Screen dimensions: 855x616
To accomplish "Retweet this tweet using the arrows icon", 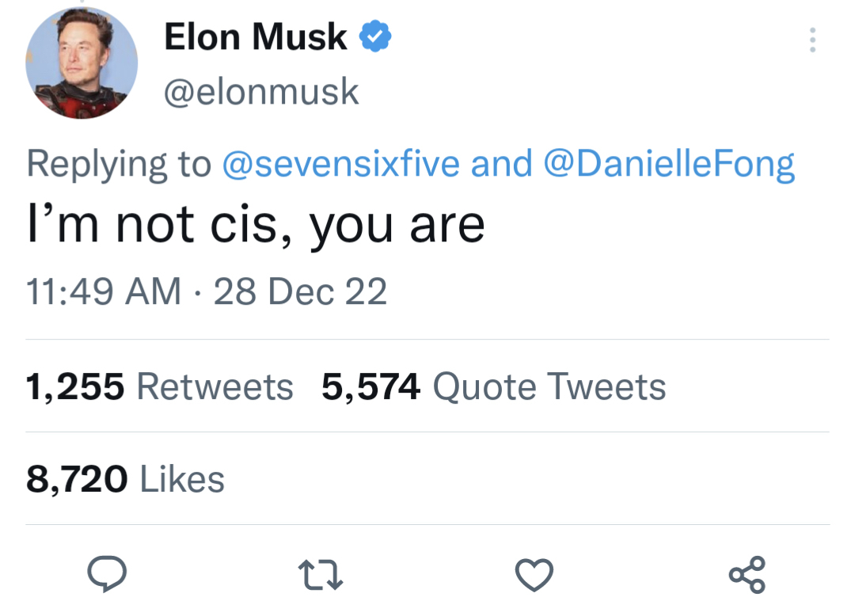I will coord(320,574).
